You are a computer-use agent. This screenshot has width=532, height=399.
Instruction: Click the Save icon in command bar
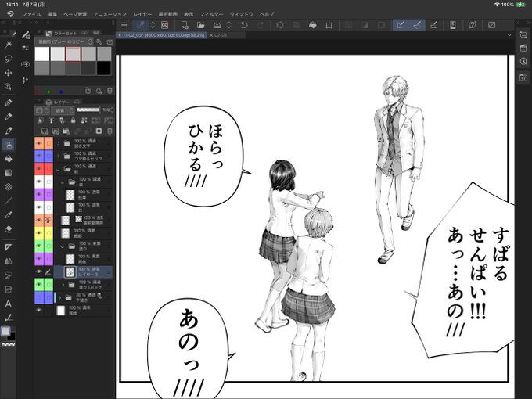(217, 25)
